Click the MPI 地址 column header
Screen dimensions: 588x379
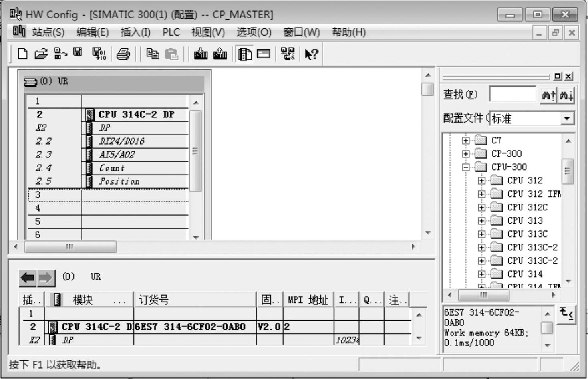(x=308, y=300)
